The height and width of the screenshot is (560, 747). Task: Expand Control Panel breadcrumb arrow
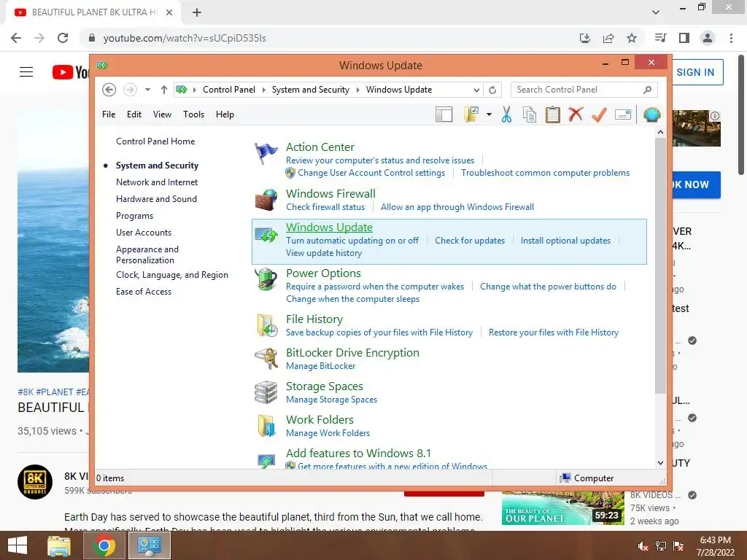[x=263, y=90]
